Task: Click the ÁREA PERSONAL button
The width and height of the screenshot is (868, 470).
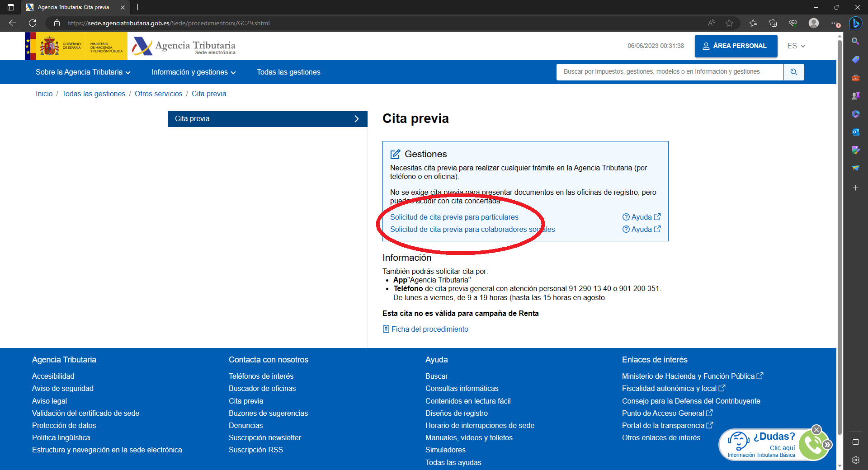Action: (x=736, y=46)
